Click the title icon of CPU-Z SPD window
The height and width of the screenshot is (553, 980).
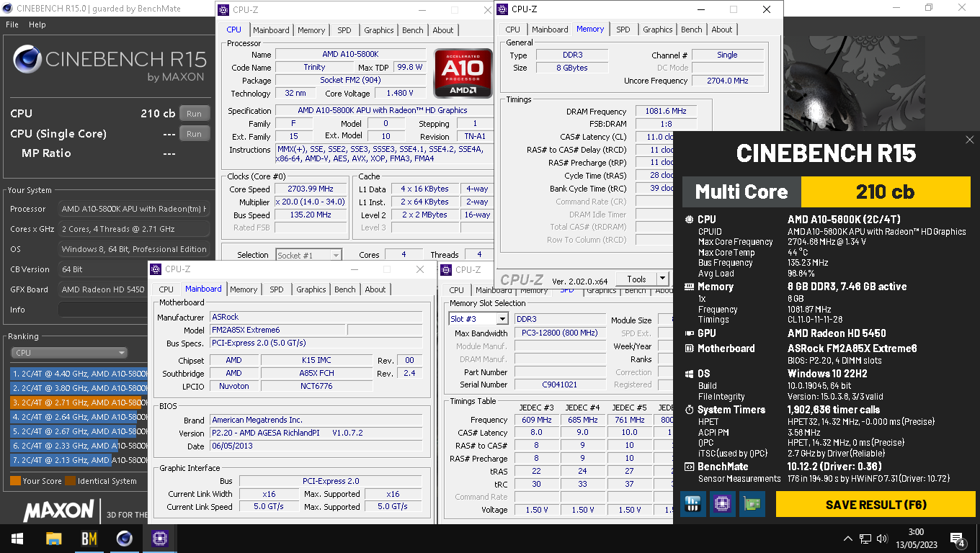coord(447,269)
